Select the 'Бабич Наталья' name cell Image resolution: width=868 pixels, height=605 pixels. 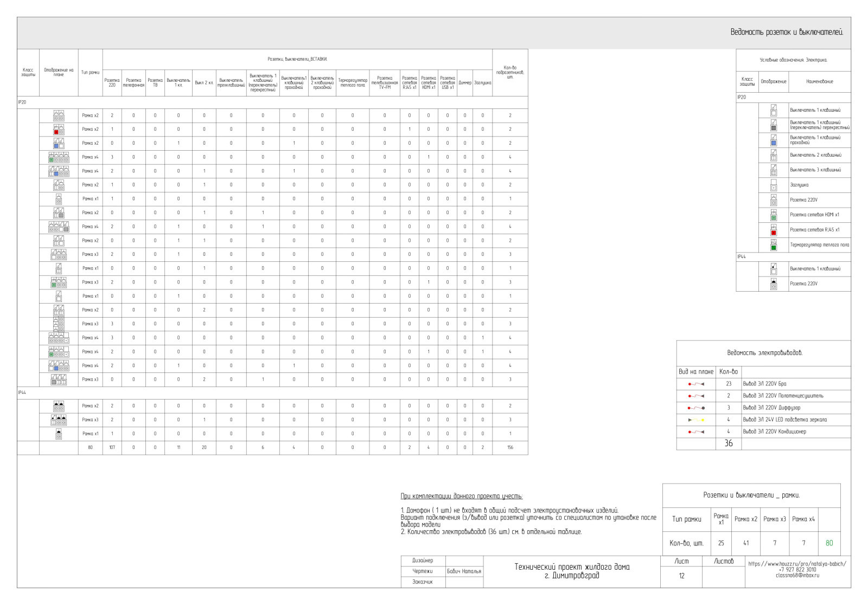pyautogui.click(x=464, y=571)
